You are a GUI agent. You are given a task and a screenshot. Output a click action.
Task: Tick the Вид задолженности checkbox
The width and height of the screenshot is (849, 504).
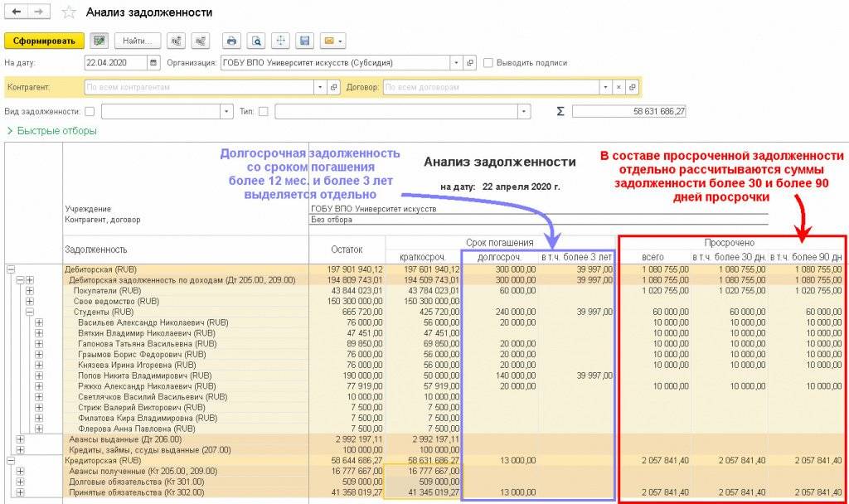pos(90,111)
